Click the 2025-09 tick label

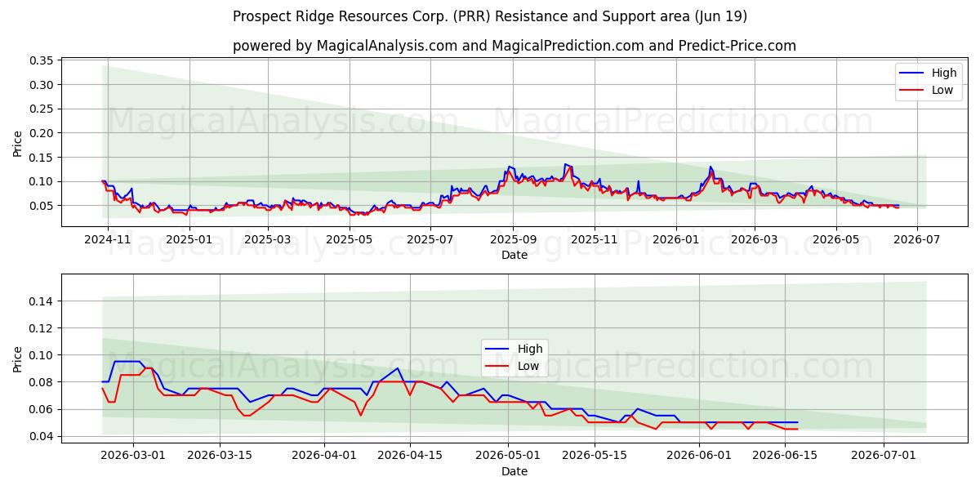click(513, 239)
